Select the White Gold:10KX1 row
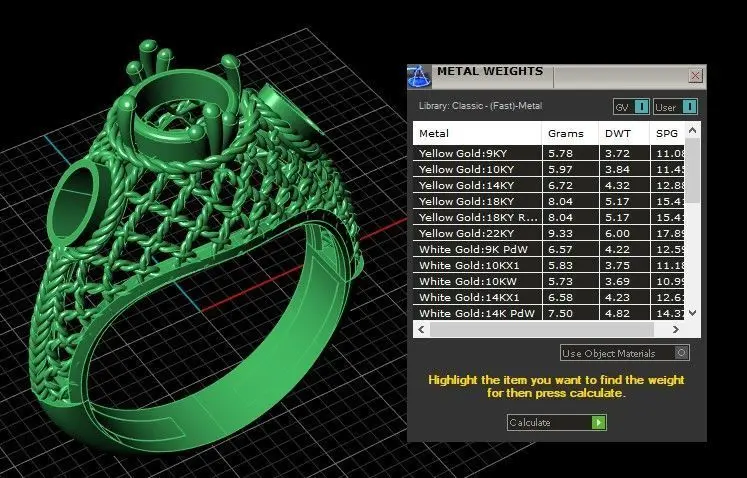The width and height of the screenshot is (747, 478). coord(549,265)
